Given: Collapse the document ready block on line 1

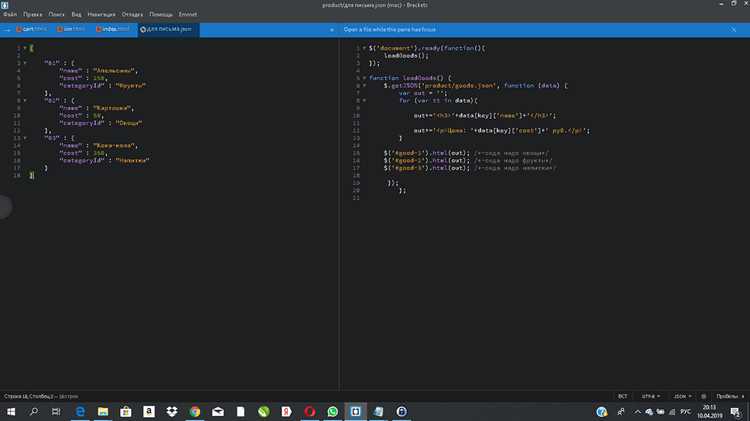Looking at the screenshot, I should (x=364, y=48).
